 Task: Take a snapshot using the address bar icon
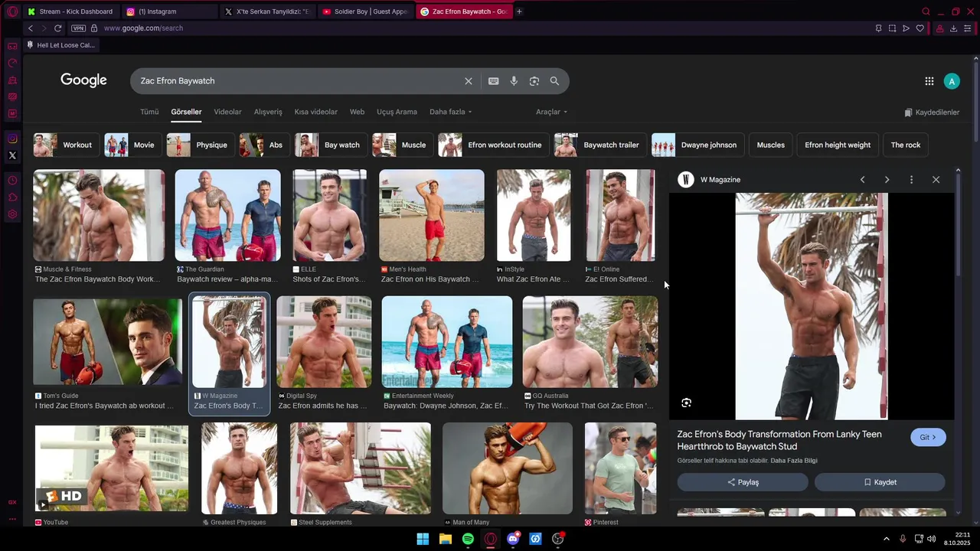[x=892, y=28]
